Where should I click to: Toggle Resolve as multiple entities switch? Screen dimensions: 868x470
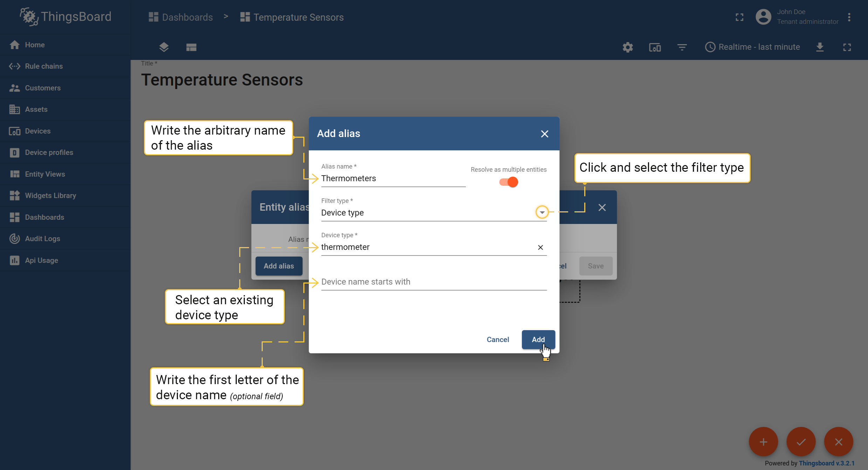pyautogui.click(x=509, y=182)
